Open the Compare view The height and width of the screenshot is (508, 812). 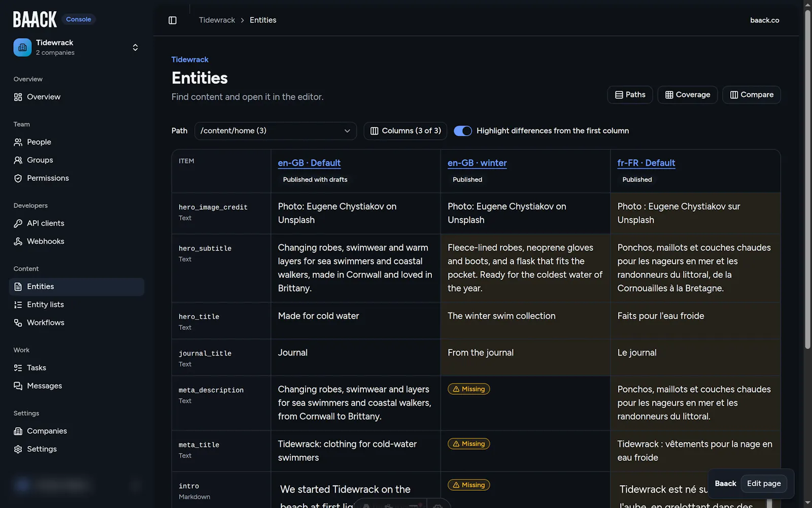click(x=752, y=95)
